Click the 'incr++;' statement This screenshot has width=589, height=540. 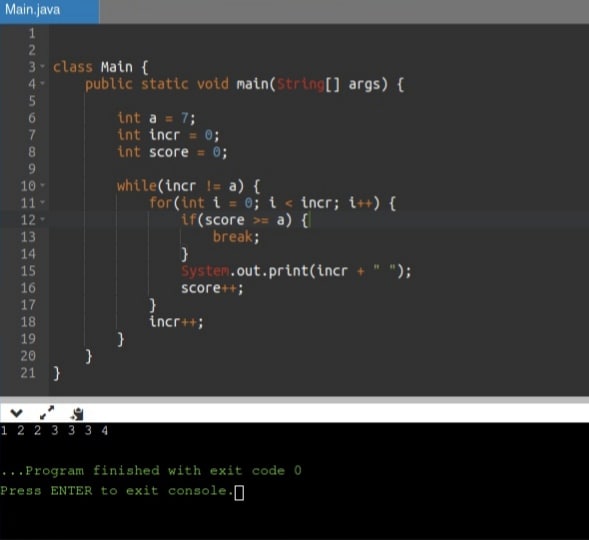pyautogui.click(x=176, y=322)
